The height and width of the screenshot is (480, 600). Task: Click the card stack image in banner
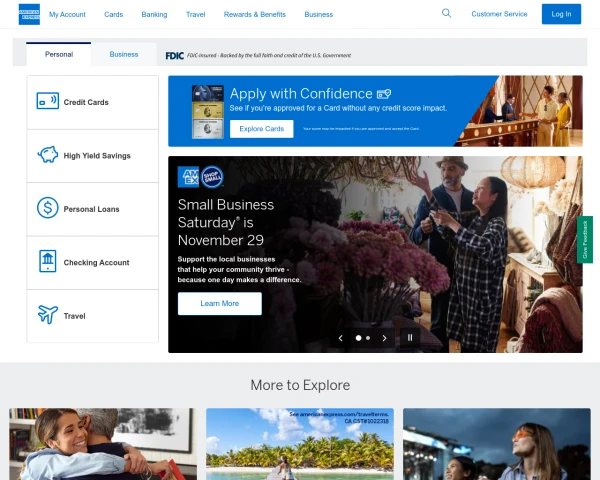208,111
